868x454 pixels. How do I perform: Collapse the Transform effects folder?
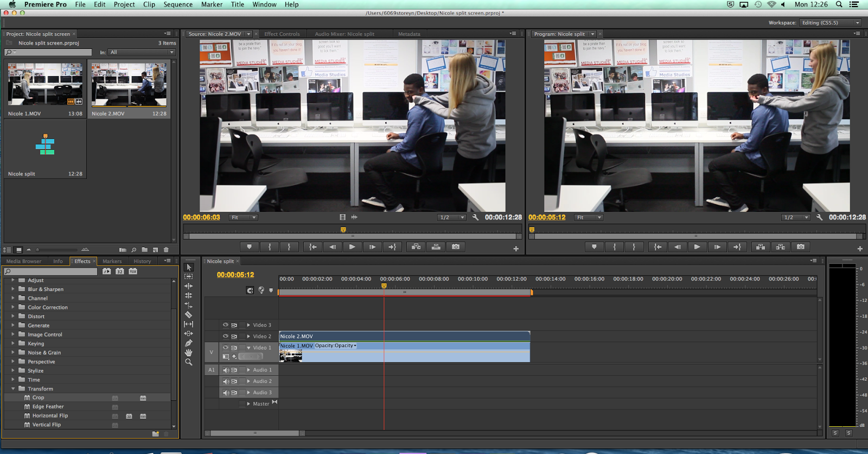(x=13, y=388)
